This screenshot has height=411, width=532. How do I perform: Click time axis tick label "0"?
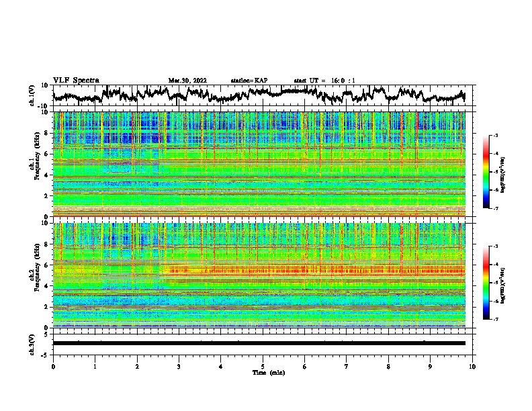coord(53,367)
